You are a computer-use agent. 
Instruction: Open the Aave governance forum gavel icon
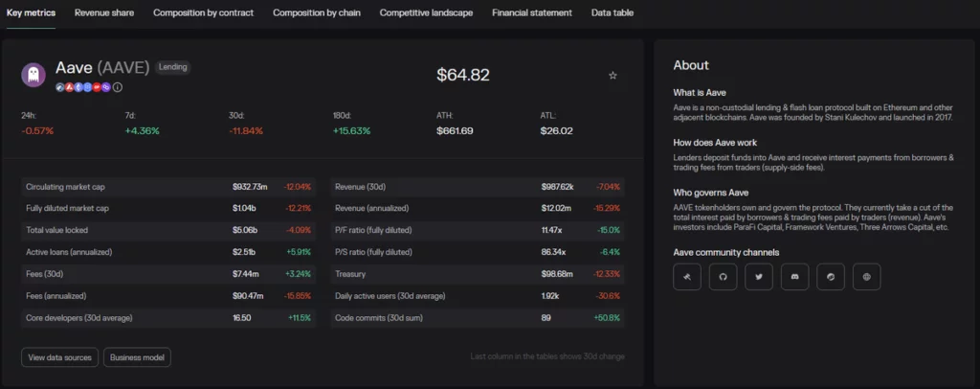686,277
